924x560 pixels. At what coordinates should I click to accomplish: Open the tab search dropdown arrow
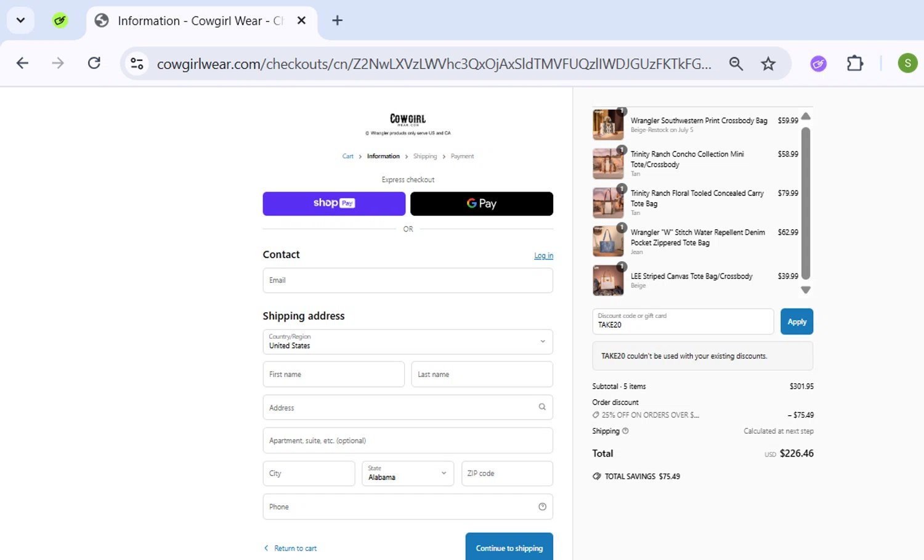(x=20, y=20)
